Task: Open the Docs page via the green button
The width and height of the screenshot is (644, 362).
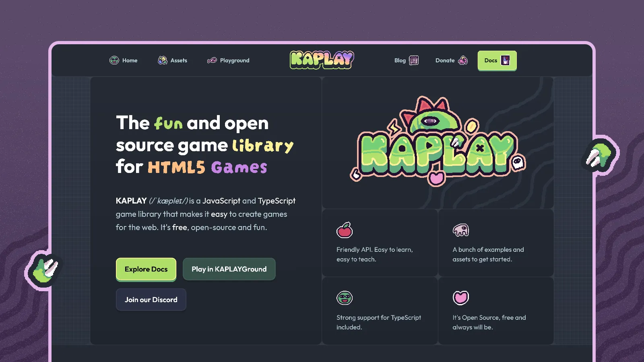Action: [x=497, y=60]
